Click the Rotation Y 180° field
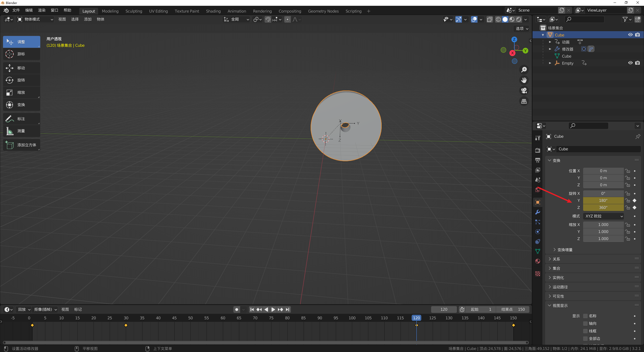This screenshot has width=644, height=352. point(603,201)
